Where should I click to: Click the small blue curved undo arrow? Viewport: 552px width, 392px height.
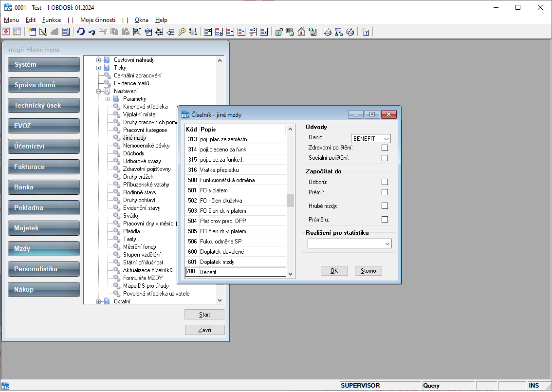tap(92, 32)
